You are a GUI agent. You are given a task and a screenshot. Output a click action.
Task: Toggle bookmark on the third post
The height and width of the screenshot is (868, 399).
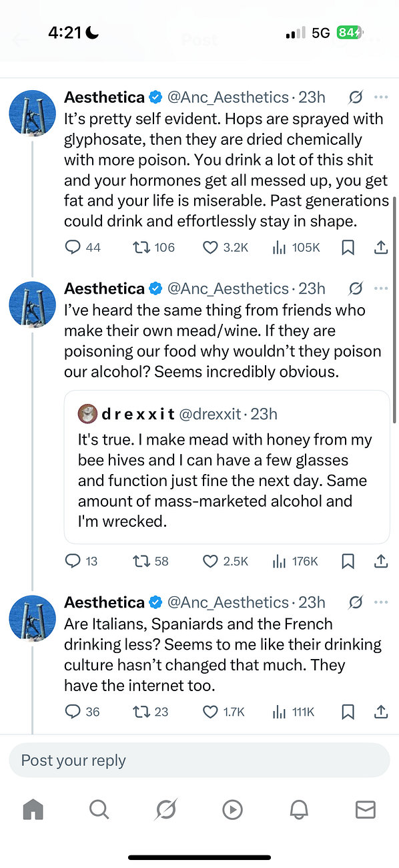[348, 712]
